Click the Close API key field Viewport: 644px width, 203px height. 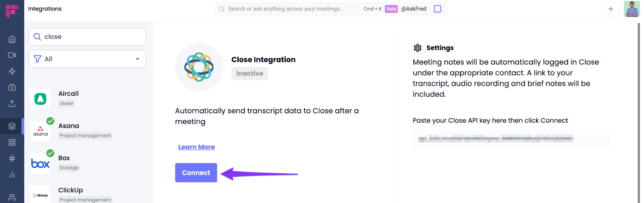[511, 139]
